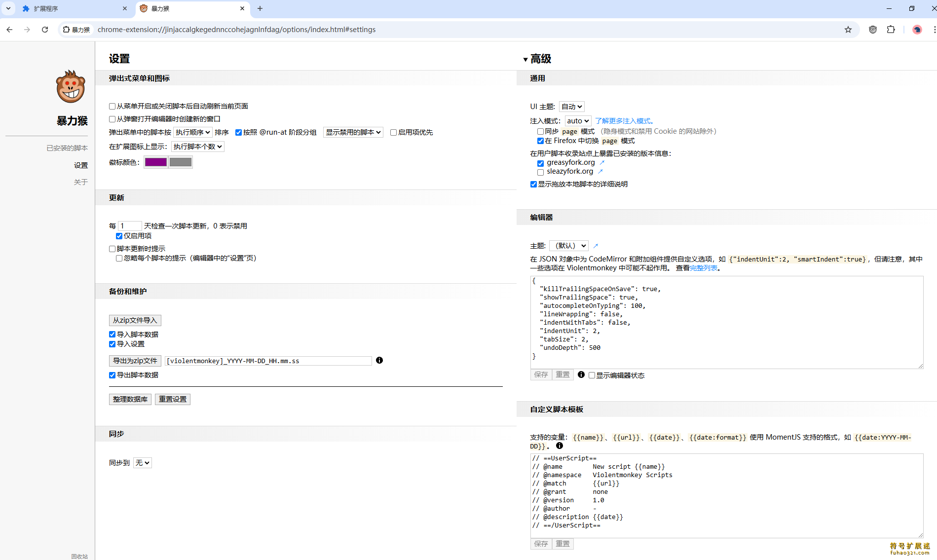Image resolution: width=937 pixels, height=560 pixels.
Task: Open badge display 执行脚本个数 dropdown
Action: [198, 147]
